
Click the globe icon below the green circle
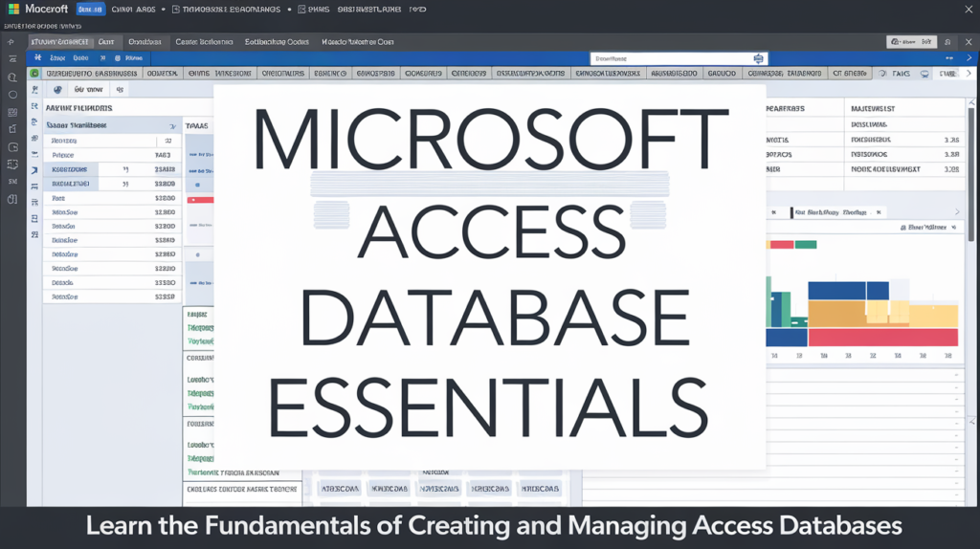click(x=57, y=89)
